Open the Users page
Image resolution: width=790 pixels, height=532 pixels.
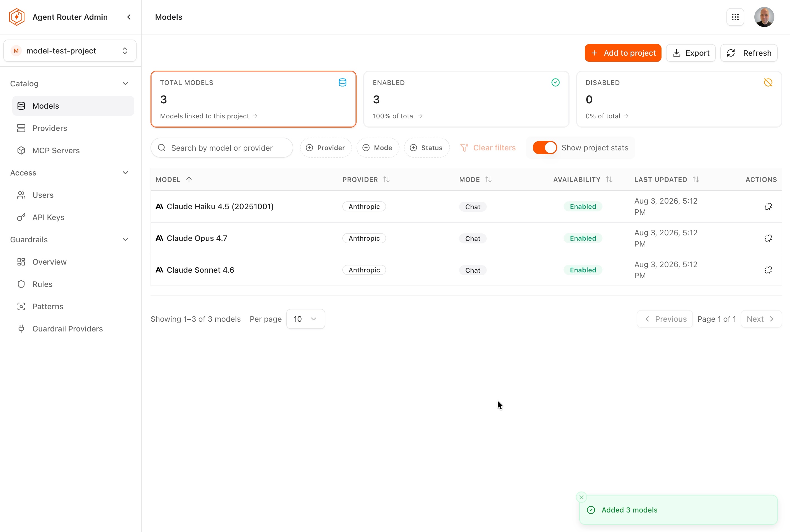(x=73, y=195)
